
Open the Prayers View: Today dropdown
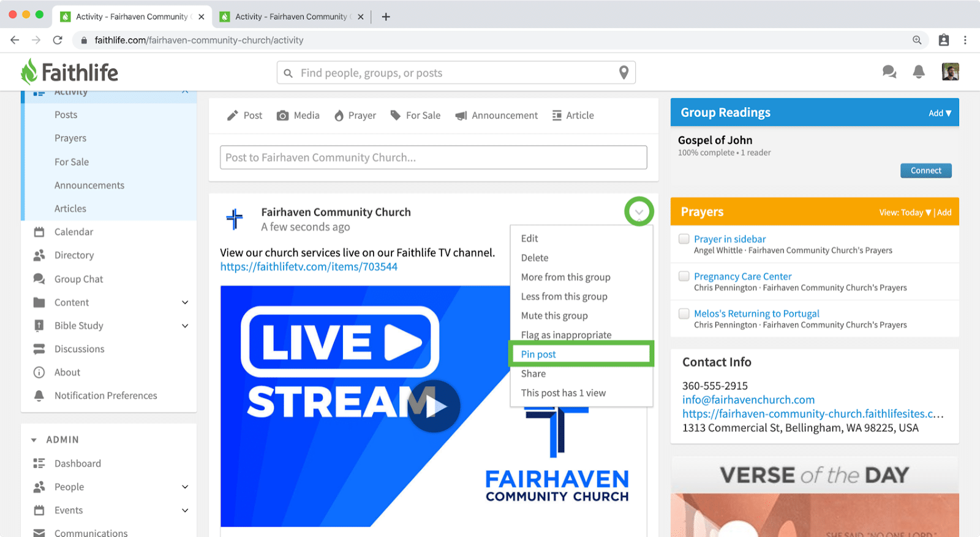coord(905,212)
